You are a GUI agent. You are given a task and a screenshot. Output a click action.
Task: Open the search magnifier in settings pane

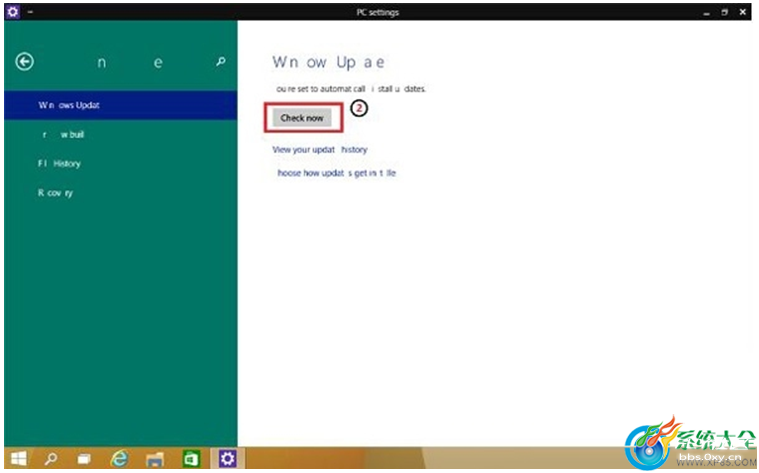tap(221, 62)
